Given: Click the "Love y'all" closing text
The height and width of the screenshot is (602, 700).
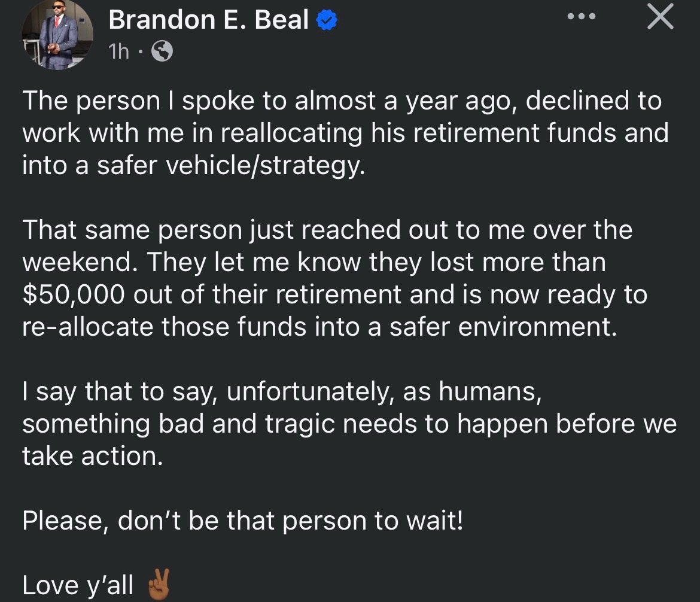Looking at the screenshot, I should tap(78, 585).
